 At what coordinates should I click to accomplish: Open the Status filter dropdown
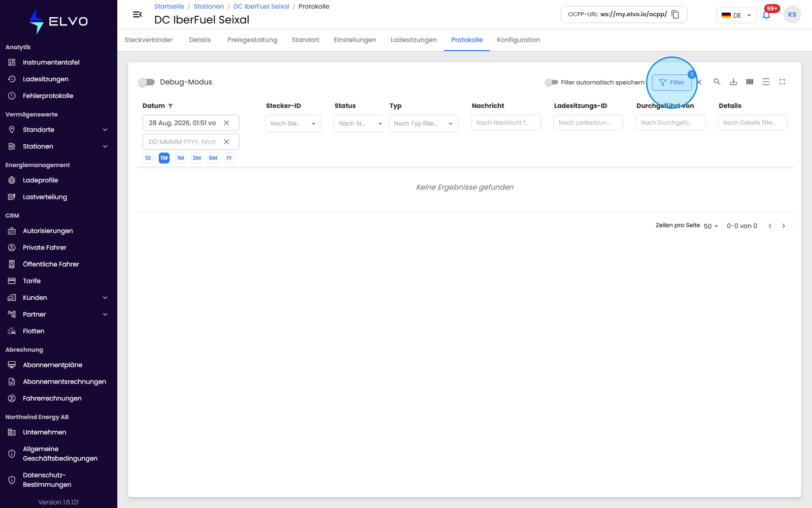[x=358, y=123]
